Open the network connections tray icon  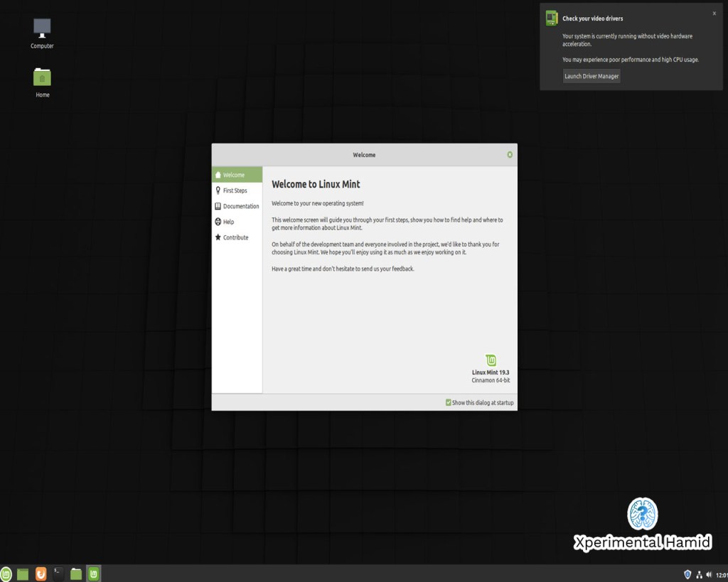[700, 575]
